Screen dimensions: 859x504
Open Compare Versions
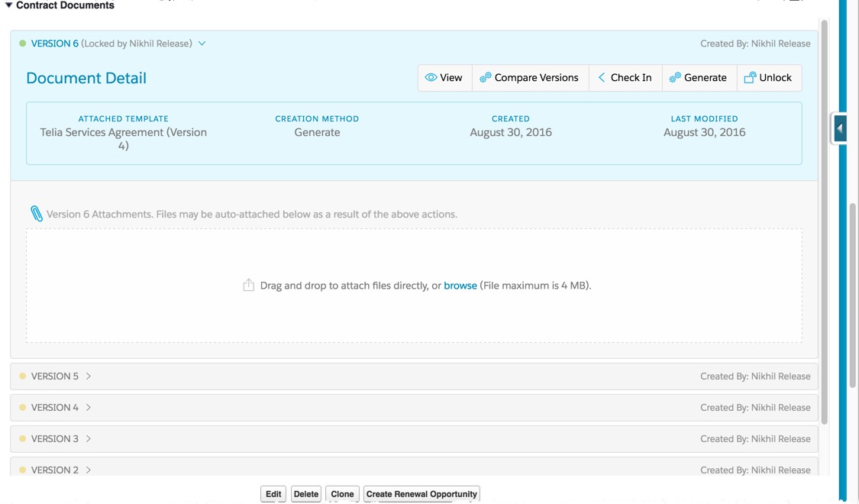click(531, 78)
